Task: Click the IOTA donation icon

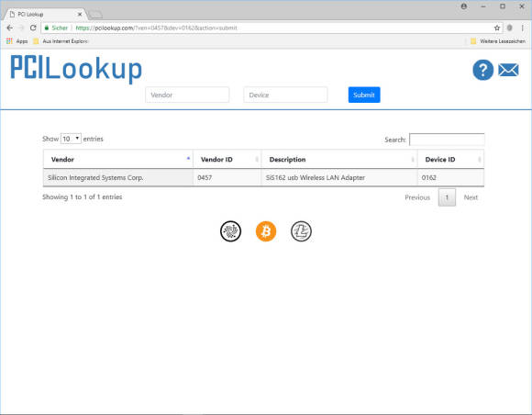Action: tap(231, 231)
